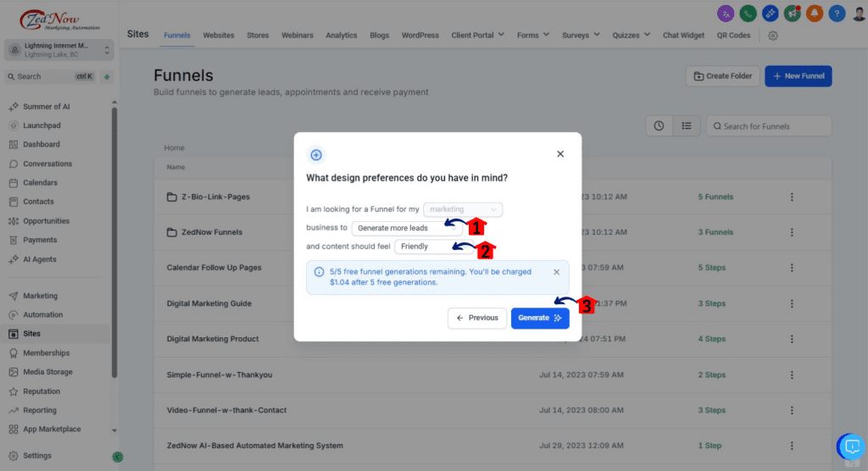The height and width of the screenshot is (471, 868).
Task: Click the sidebar Search box
Action: point(51,76)
